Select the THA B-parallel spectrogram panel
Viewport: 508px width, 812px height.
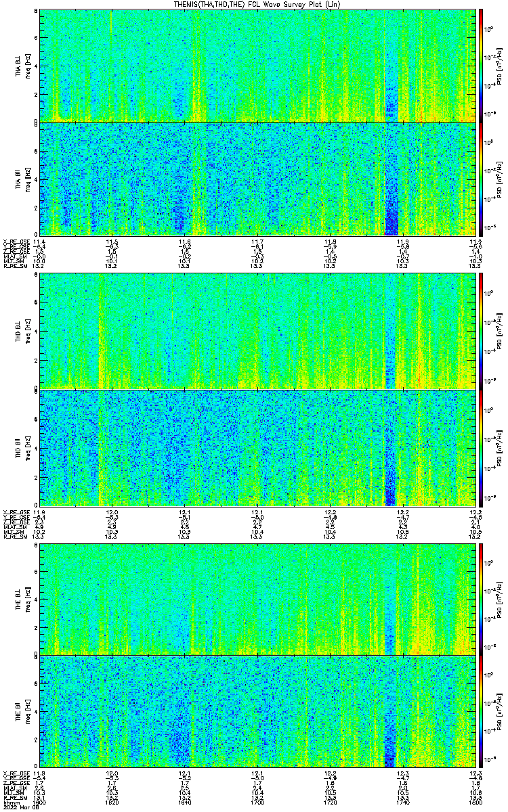258,179
